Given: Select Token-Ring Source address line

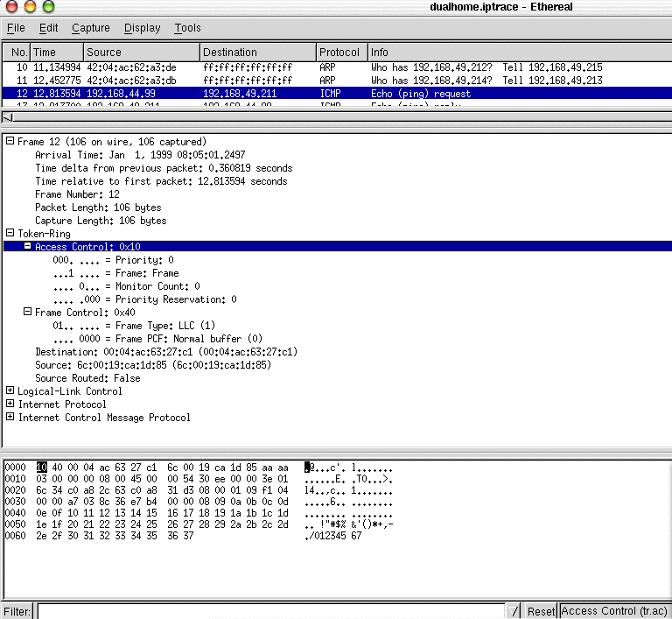Looking at the screenshot, I should tap(153, 365).
